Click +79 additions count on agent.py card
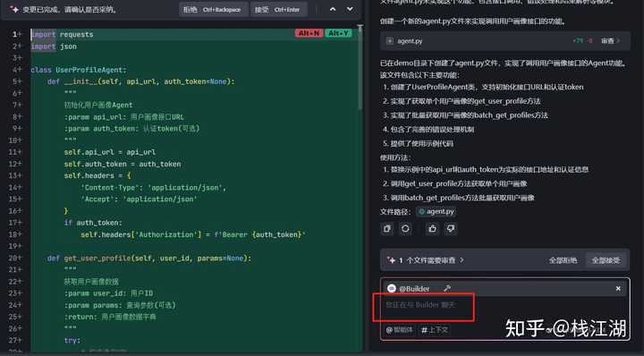644x356 pixels. point(578,40)
